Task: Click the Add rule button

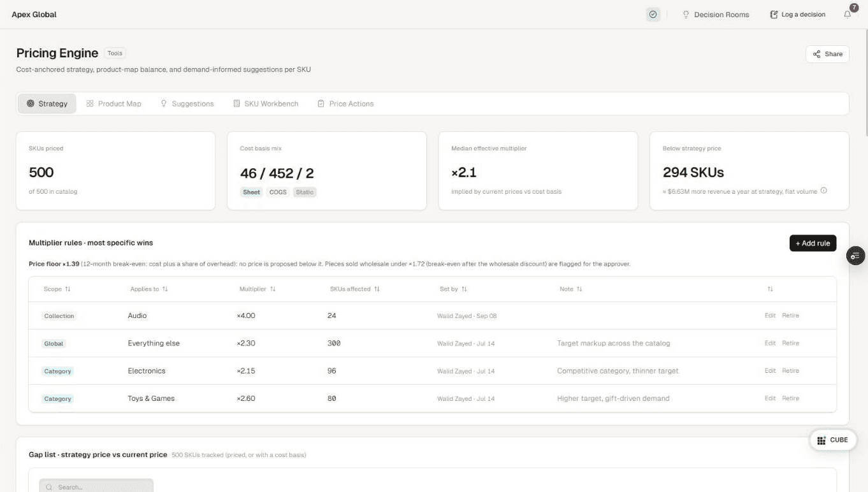Action: (813, 243)
